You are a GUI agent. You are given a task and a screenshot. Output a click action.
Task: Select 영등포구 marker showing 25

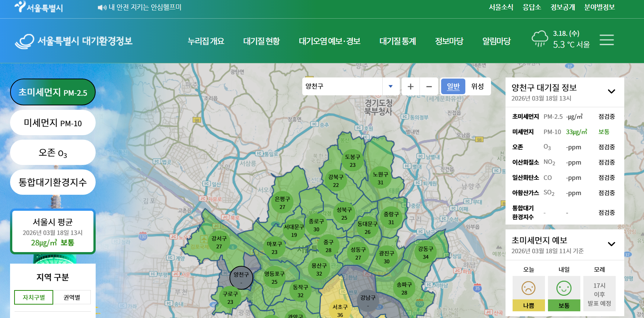coord(274,277)
